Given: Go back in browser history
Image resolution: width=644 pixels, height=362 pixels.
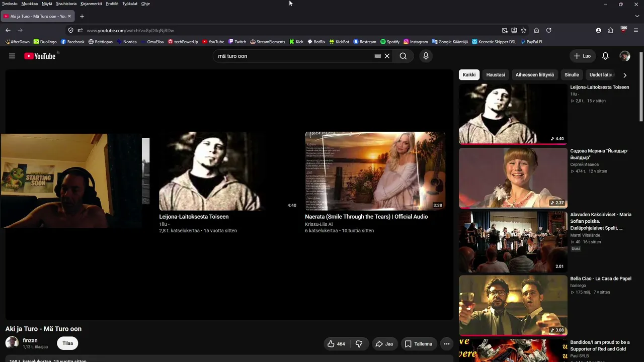Looking at the screenshot, I should coord(8,30).
